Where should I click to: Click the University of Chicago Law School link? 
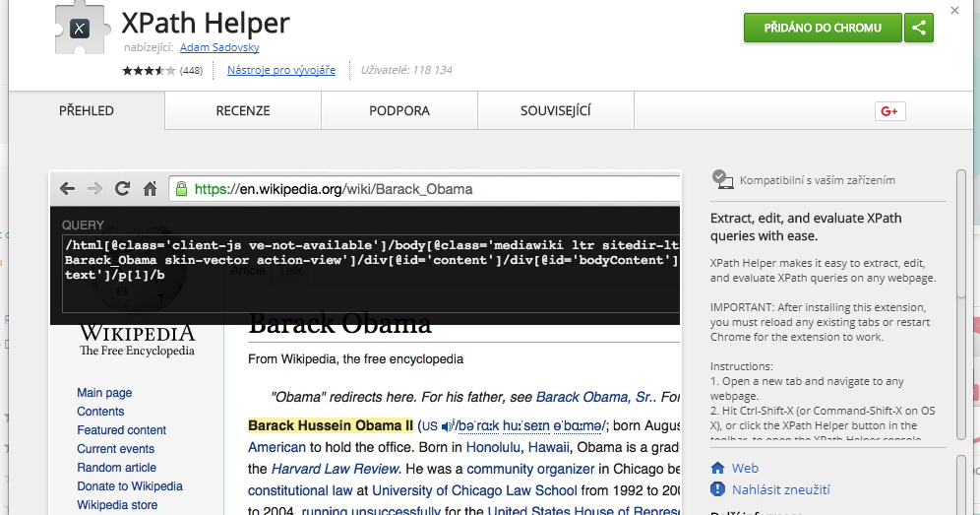tap(474, 490)
